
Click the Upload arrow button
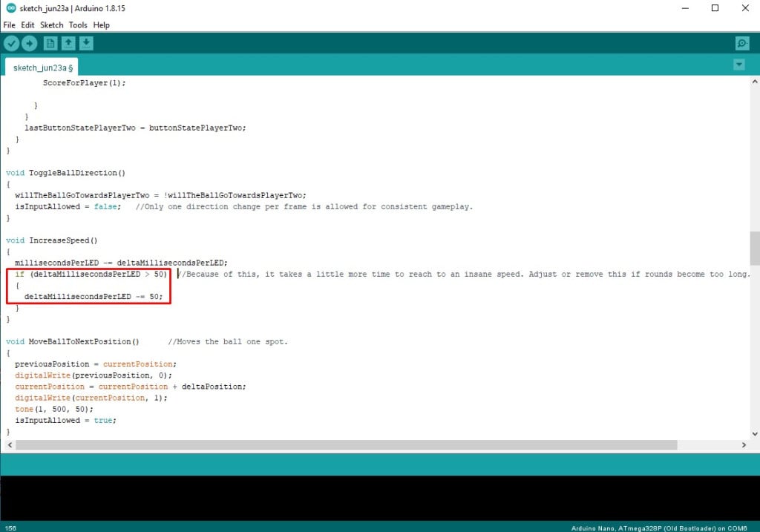[x=30, y=44]
